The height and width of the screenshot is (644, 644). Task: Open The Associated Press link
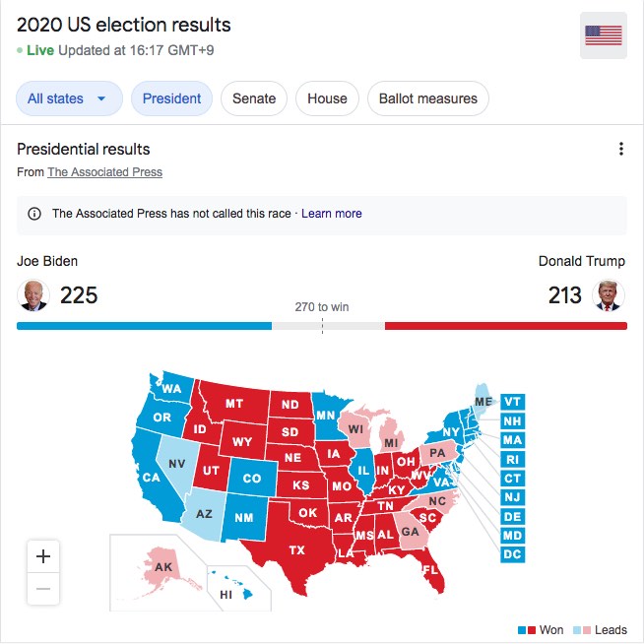click(x=104, y=172)
